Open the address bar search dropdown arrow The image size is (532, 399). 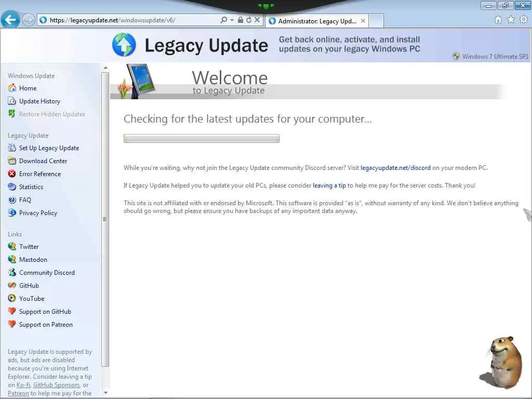coord(232,20)
